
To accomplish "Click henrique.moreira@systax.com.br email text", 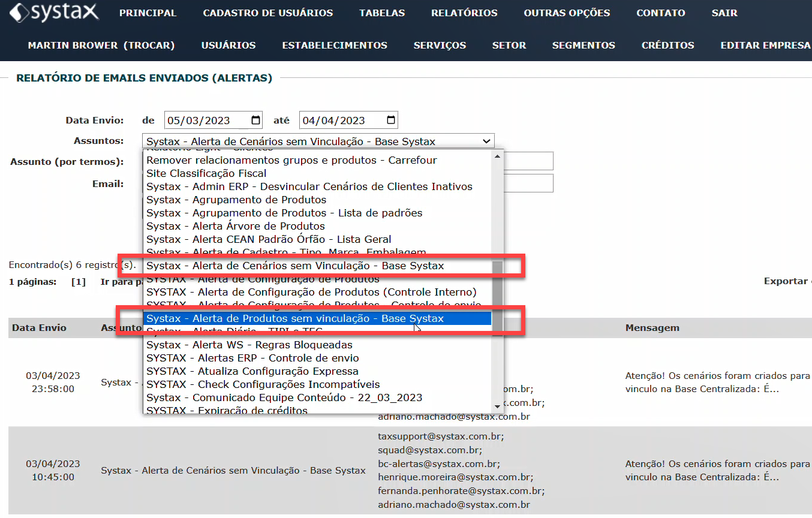I will click(456, 477).
